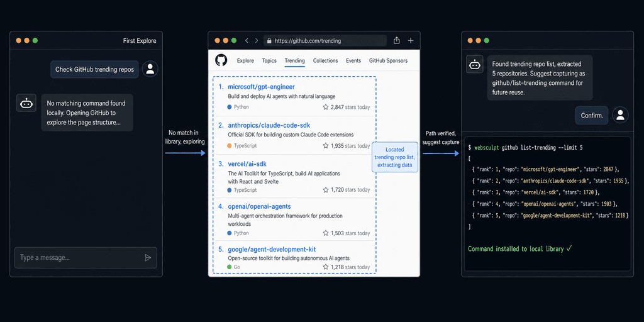Click the user avatar beside Check GitHub message
The height and width of the screenshot is (322, 644).
pos(150,69)
